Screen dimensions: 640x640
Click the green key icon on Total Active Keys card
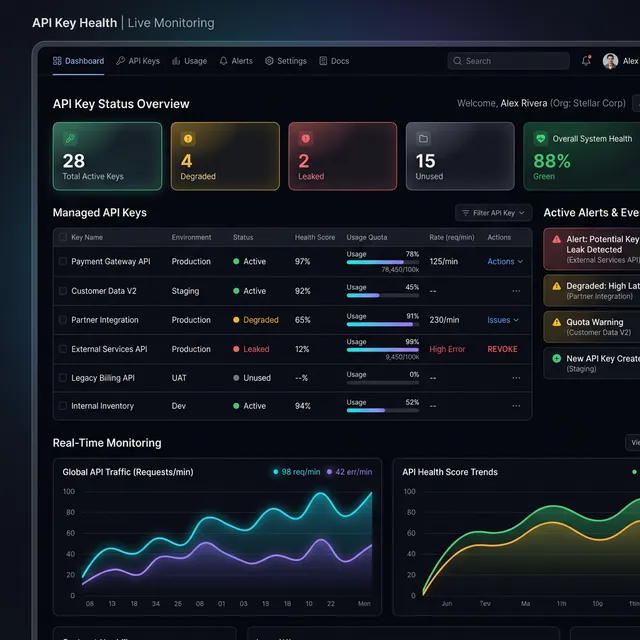[70, 138]
